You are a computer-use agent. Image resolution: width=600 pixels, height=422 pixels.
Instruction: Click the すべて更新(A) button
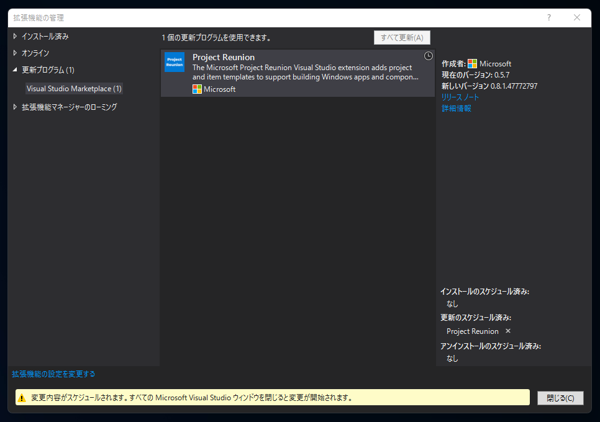pyautogui.click(x=402, y=37)
